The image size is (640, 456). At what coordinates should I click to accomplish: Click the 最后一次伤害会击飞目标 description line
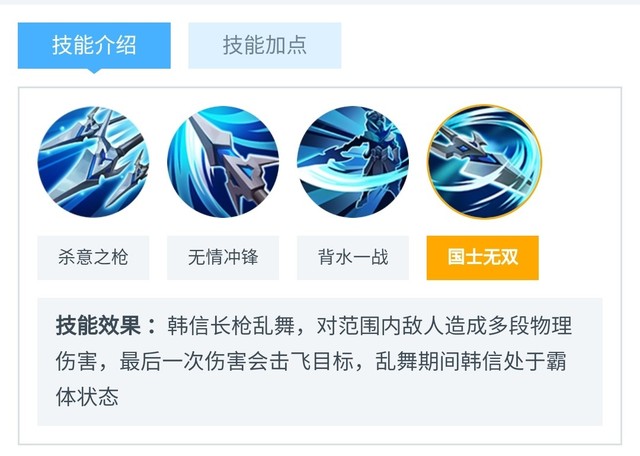[x=311, y=361]
